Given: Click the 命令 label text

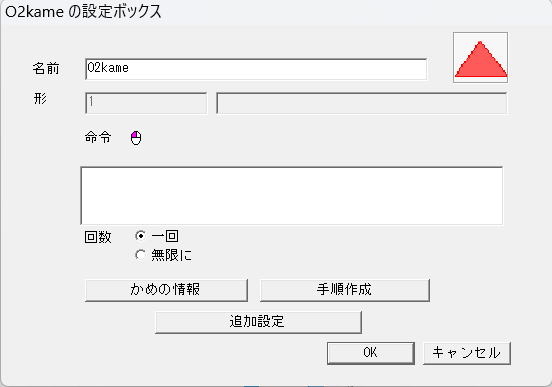Looking at the screenshot, I should (x=98, y=137).
